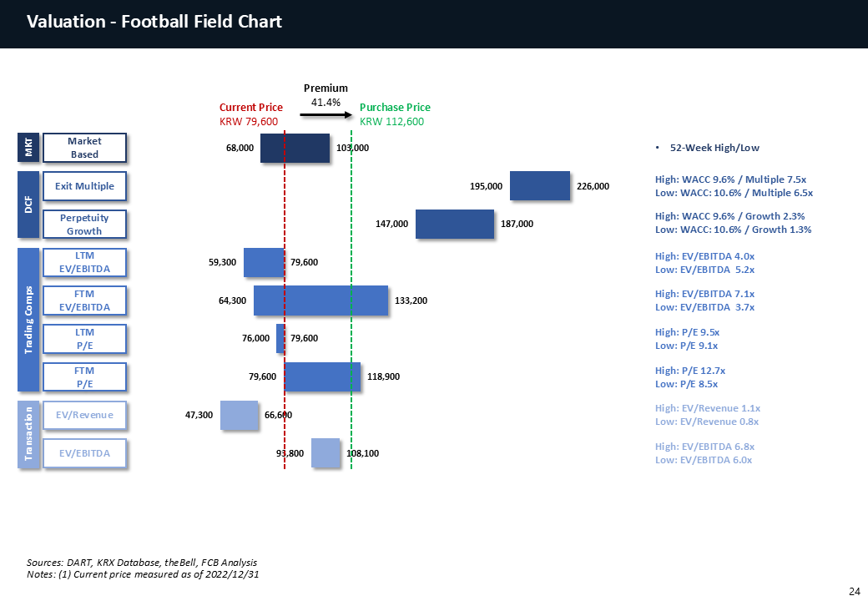This screenshot has width=868, height=601.
Task: Click the vertical DCF category label
Action: click(28, 205)
